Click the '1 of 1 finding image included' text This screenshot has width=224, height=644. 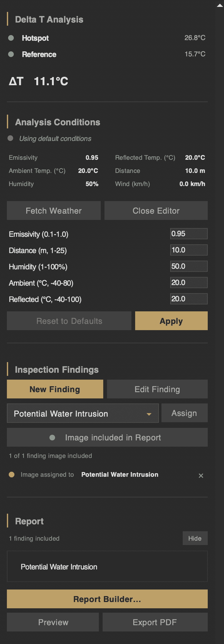[50, 456]
